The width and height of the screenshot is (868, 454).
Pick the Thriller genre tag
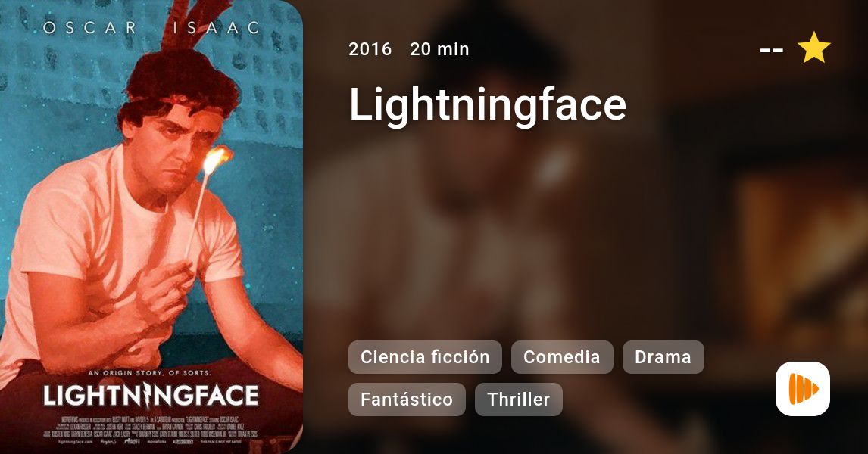pos(519,400)
